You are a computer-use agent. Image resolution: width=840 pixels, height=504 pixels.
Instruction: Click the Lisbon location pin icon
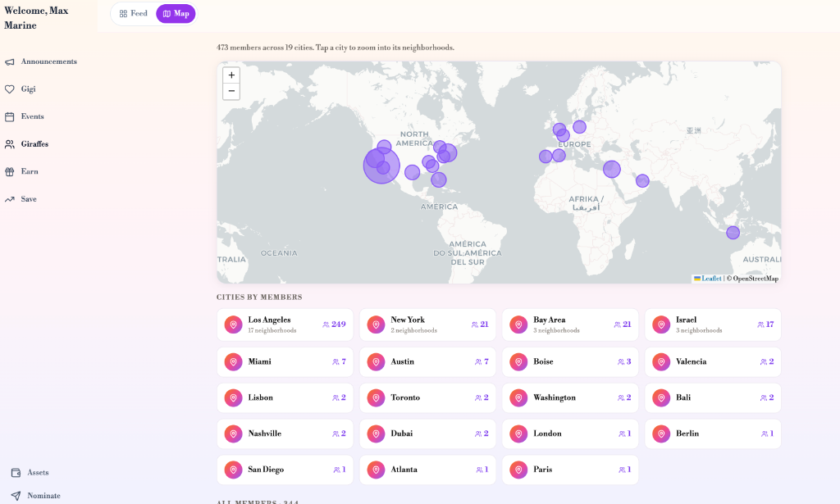pyautogui.click(x=233, y=398)
